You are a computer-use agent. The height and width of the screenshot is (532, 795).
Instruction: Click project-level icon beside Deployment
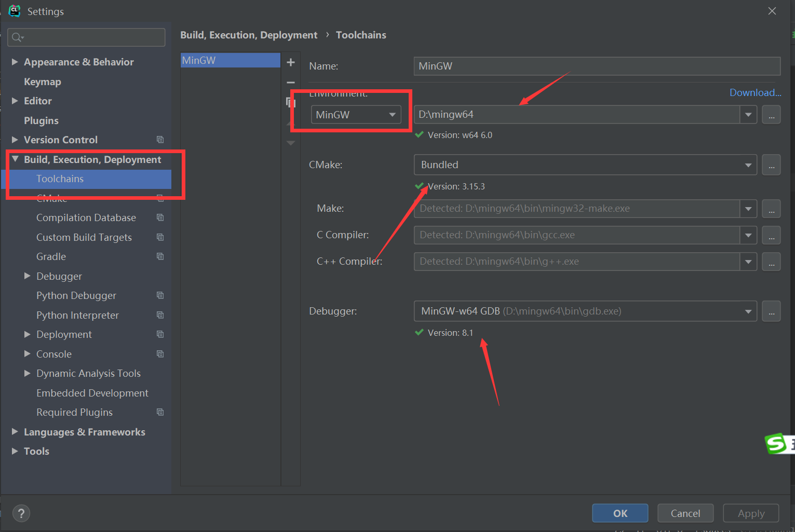[160, 334]
